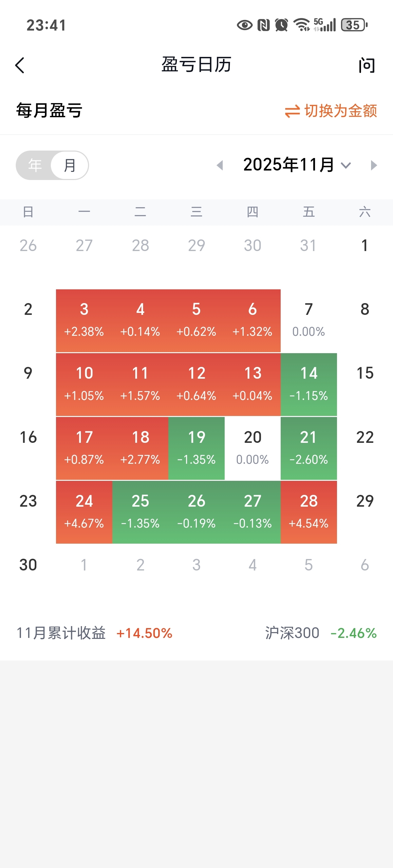Go to previous month arrow
This screenshot has width=393, height=868.
(220, 165)
